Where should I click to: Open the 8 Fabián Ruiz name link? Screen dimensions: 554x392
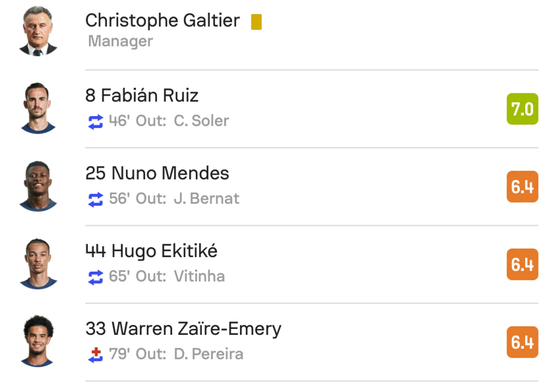[142, 95]
